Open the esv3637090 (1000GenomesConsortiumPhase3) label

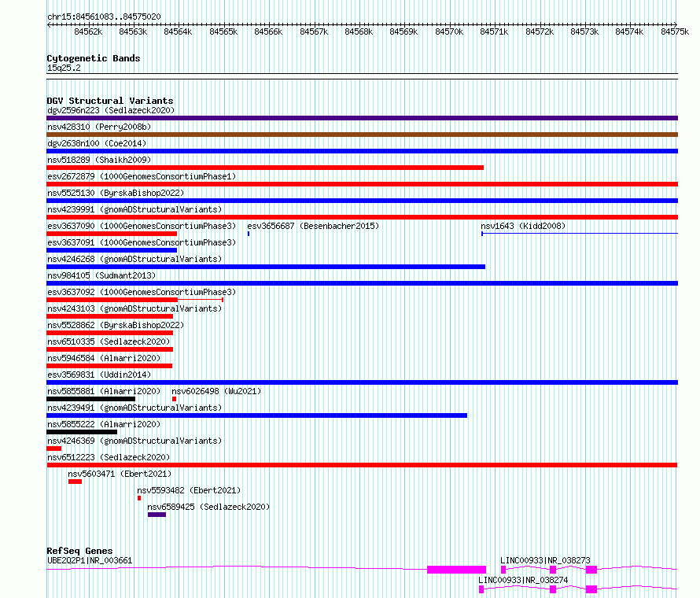pos(142,226)
